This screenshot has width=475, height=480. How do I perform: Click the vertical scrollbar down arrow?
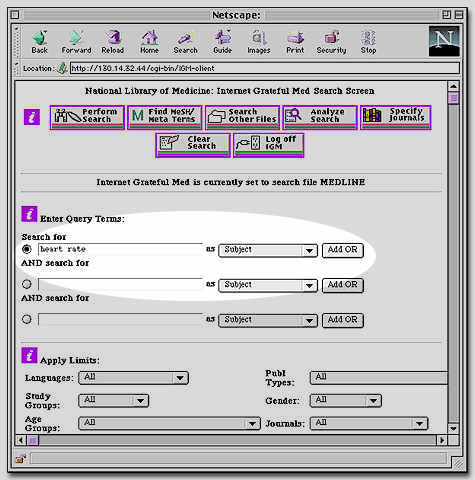(x=453, y=428)
